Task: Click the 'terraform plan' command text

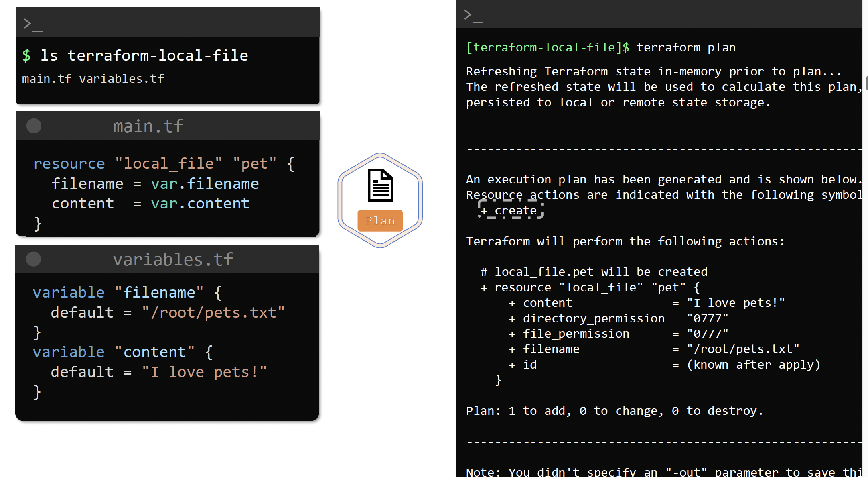Action: (685, 48)
